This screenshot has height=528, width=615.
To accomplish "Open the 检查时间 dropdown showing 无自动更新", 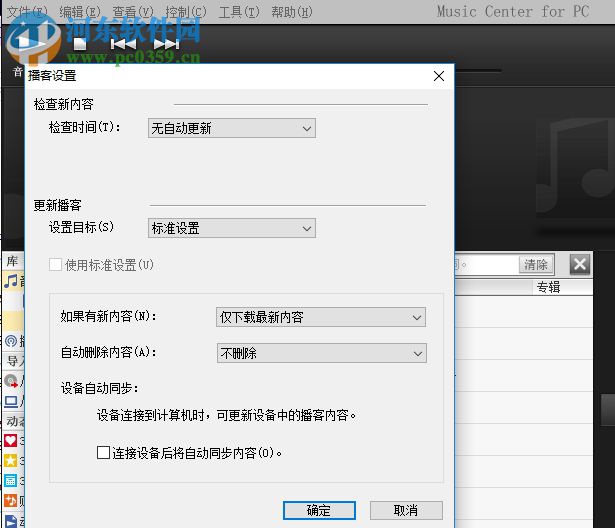I will point(232,128).
